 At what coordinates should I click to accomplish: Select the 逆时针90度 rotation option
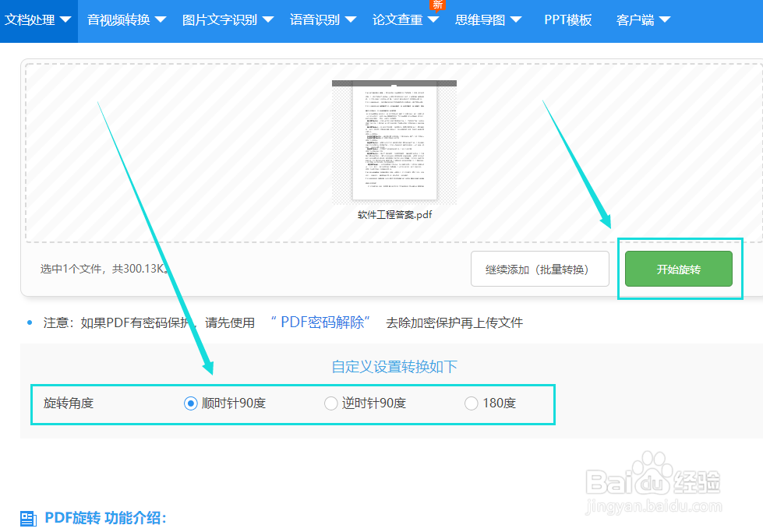pos(330,403)
